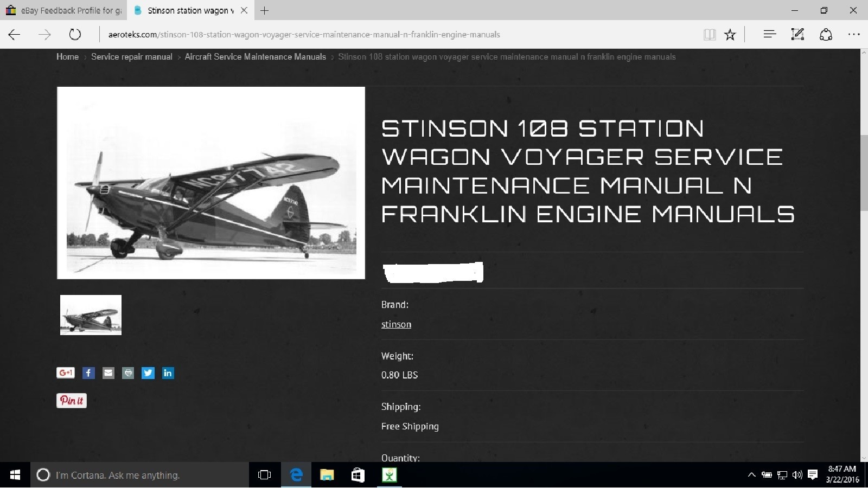The width and height of the screenshot is (868, 488).
Task: Click the page vertical scrollbar thumb
Action: pyautogui.click(x=864, y=172)
